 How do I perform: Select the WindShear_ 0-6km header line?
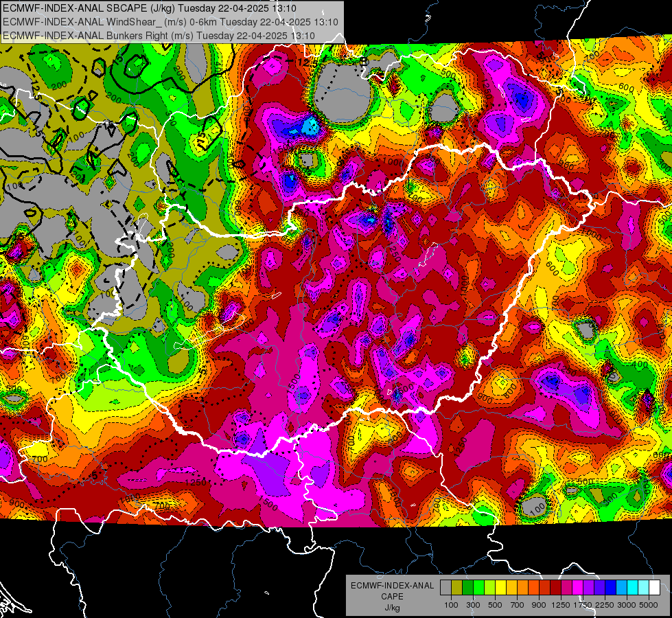[170, 22]
